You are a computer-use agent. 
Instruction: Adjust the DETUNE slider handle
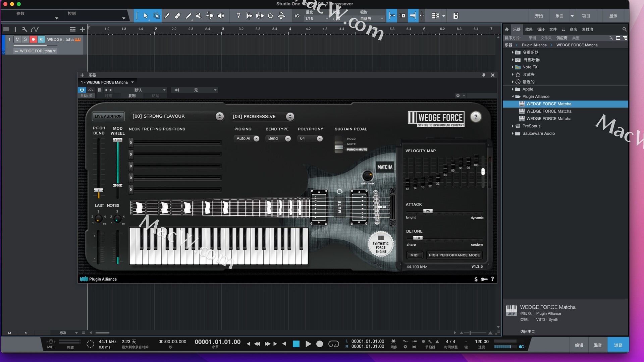pos(418,238)
